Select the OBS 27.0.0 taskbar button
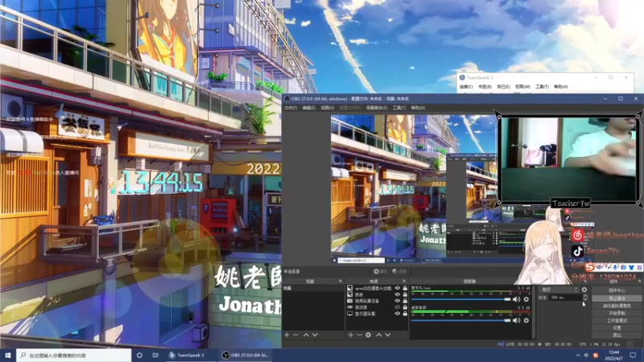The width and height of the screenshot is (644, 362). 246,355
